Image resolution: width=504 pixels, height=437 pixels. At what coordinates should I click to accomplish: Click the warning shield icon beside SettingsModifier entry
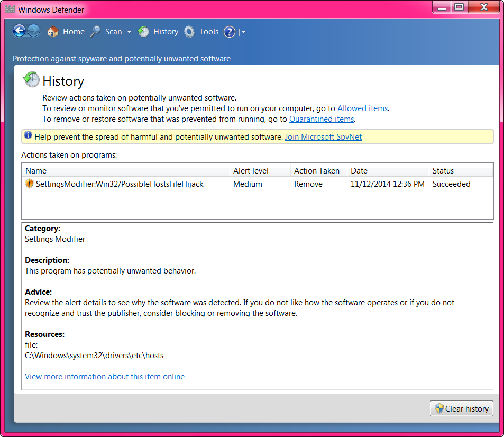pos(29,184)
